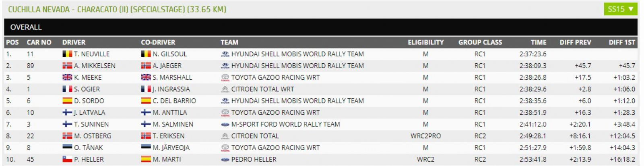Sort by the DRIVER column header

point(74,42)
